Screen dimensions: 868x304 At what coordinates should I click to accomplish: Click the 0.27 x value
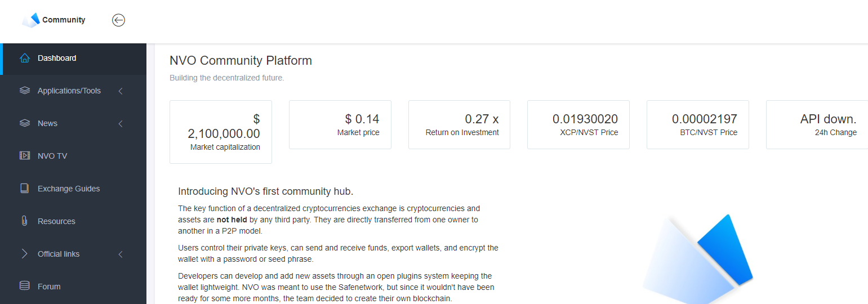click(x=482, y=119)
